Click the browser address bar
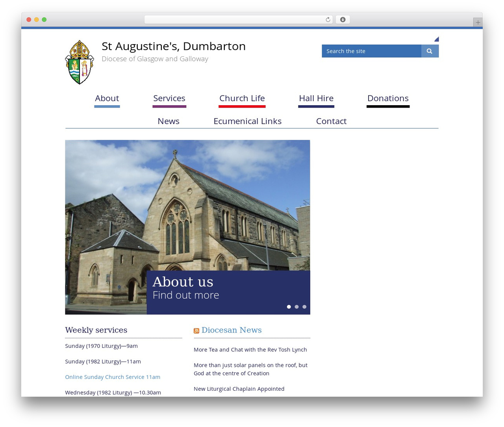 (239, 20)
